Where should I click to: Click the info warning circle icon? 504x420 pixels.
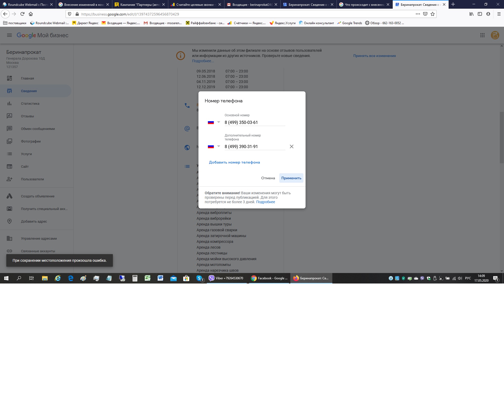click(x=181, y=56)
